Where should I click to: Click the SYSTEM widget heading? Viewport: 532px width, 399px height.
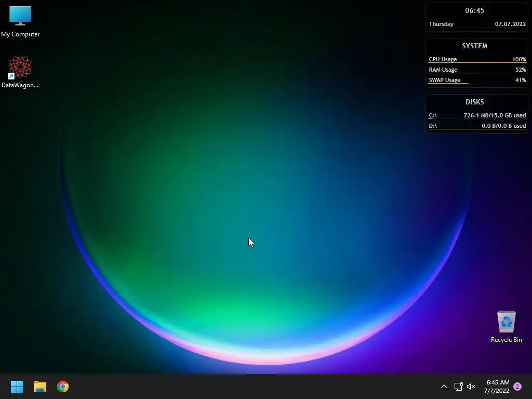(474, 46)
